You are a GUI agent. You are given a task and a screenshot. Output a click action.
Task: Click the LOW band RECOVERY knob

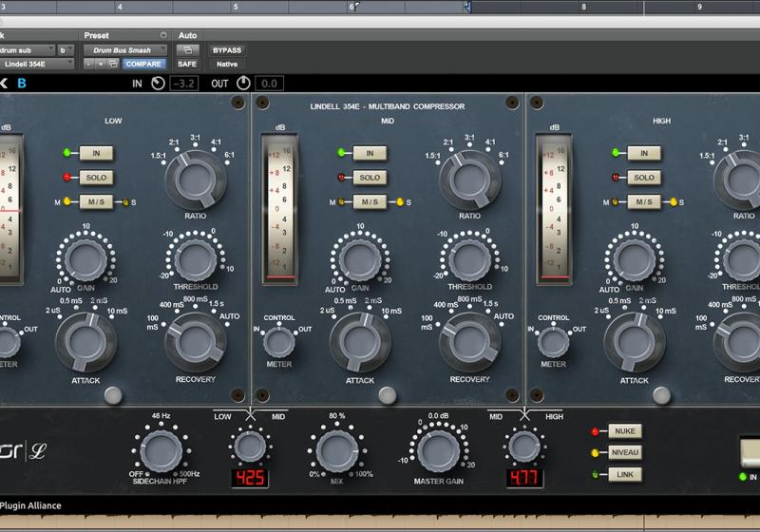(x=196, y=342)
